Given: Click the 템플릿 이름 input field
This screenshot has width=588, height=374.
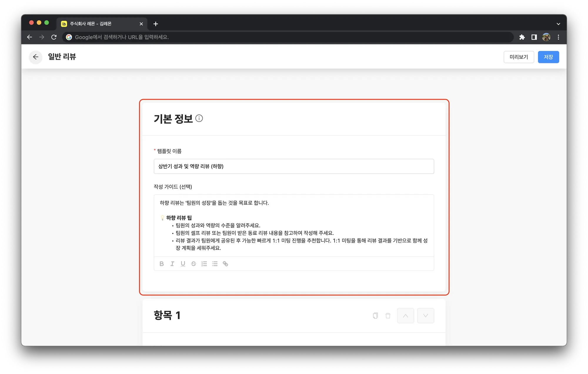Looking at the screenshot, I should click(x=294, y=166).
